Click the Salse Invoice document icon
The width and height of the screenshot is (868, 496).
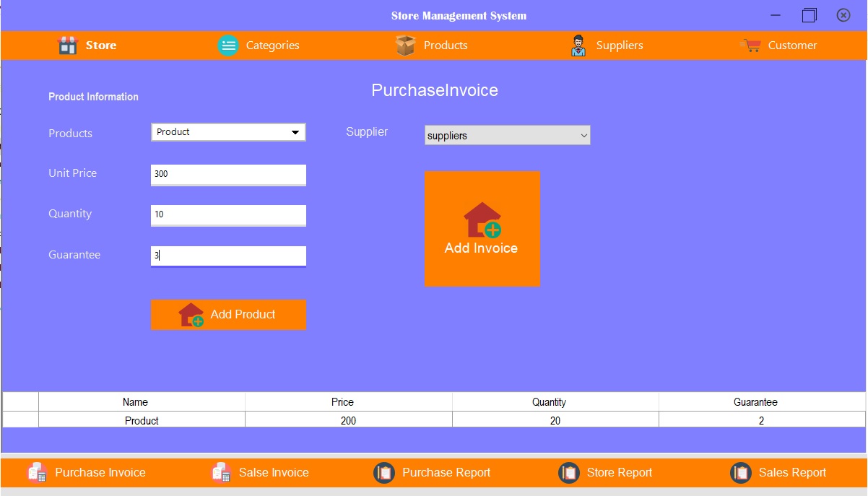(221, 472)
